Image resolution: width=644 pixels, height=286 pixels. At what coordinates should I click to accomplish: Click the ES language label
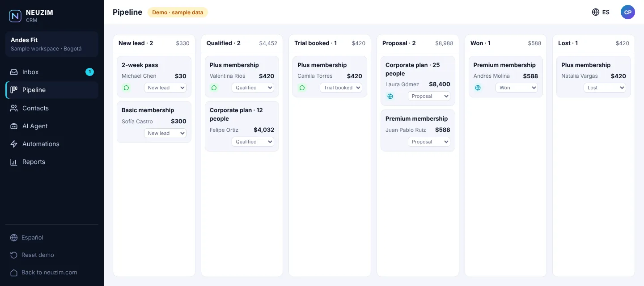pyautogui.click(x=606, y=13)
